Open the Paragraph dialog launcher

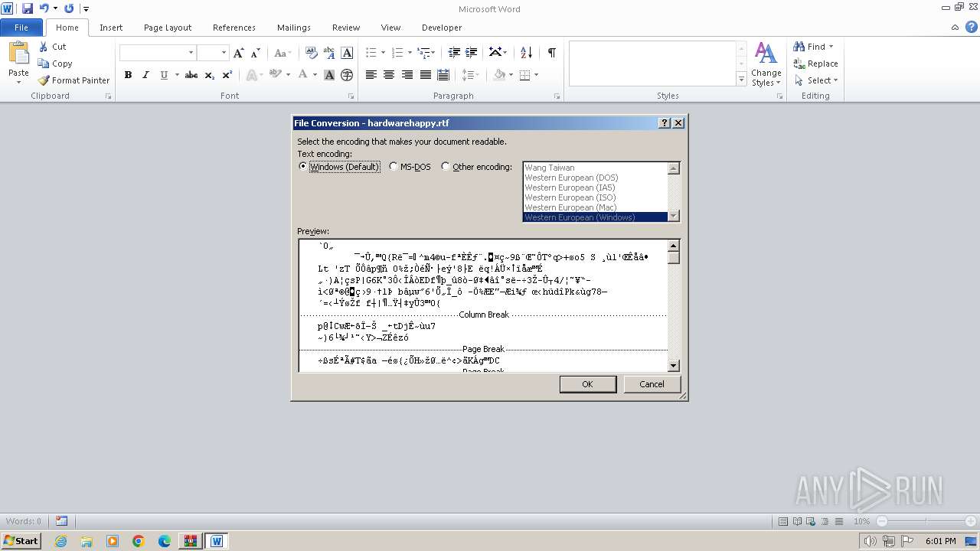(x=557, y=96)
